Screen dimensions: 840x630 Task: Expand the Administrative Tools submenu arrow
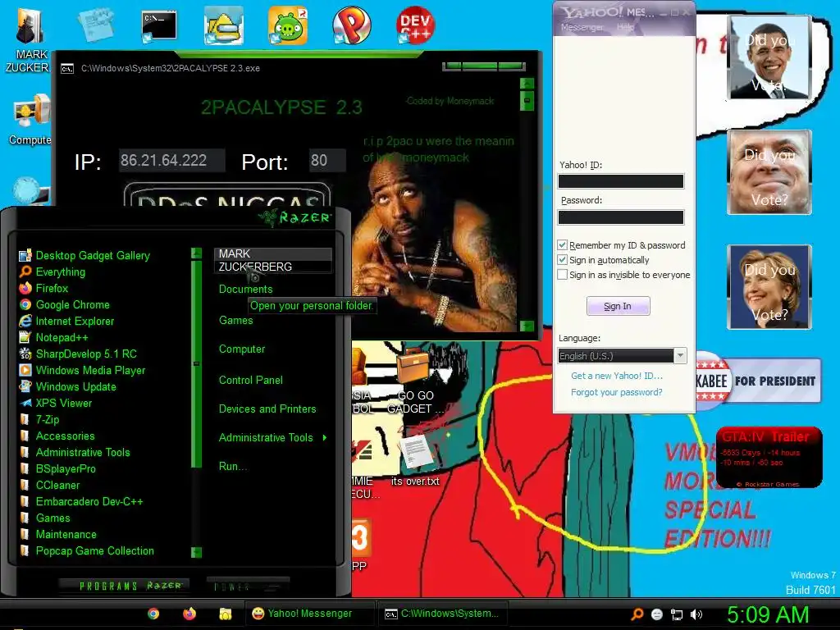(x=325, y=438)
